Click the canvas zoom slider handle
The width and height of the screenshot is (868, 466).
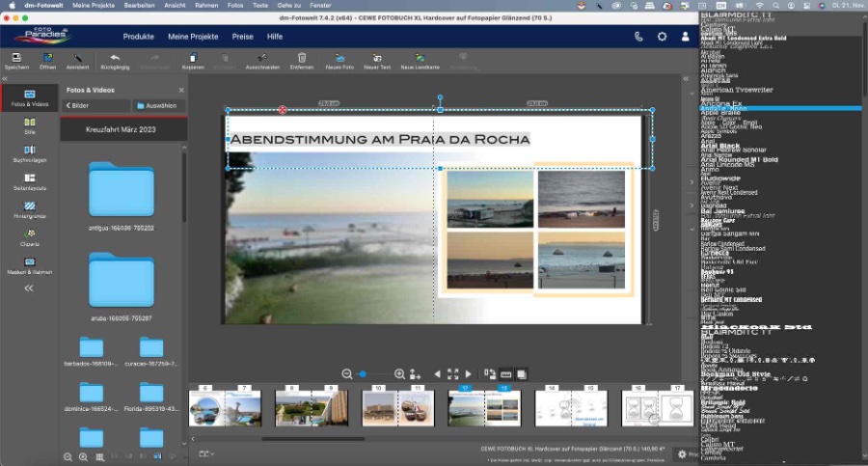tap(362, 373)
